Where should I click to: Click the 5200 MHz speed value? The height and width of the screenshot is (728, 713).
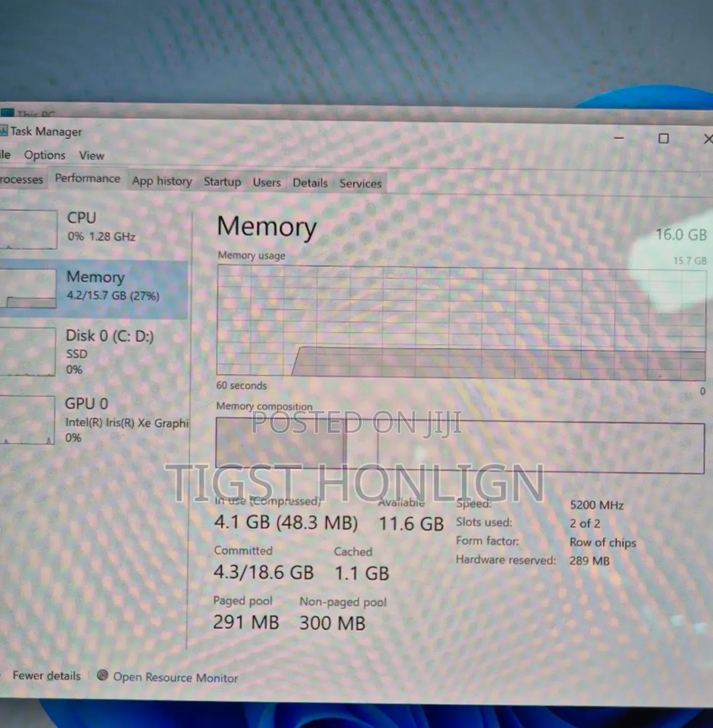[597, 505]
